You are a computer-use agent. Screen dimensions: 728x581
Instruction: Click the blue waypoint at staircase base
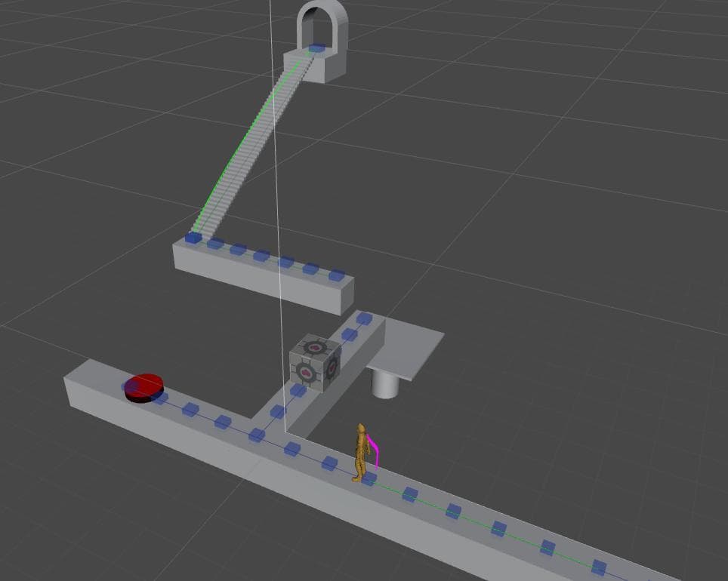coord(193,238)
